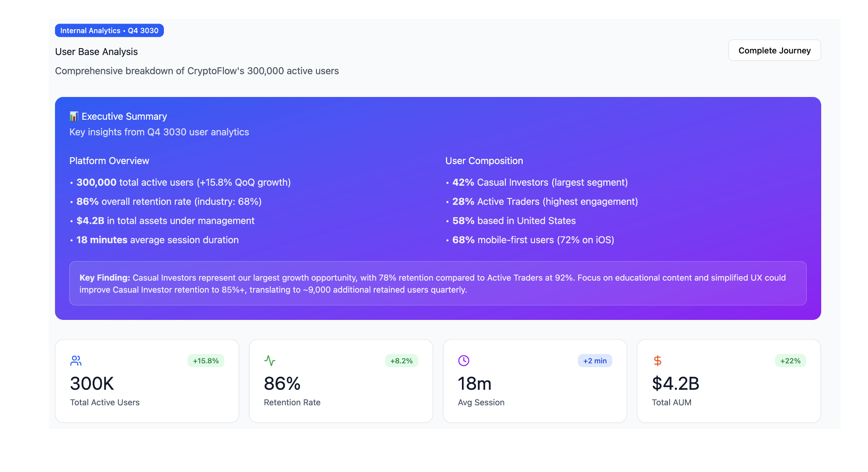Click the +8.2% retention badge
Viewport: 868px width, 472px height.
pos(401,361)
